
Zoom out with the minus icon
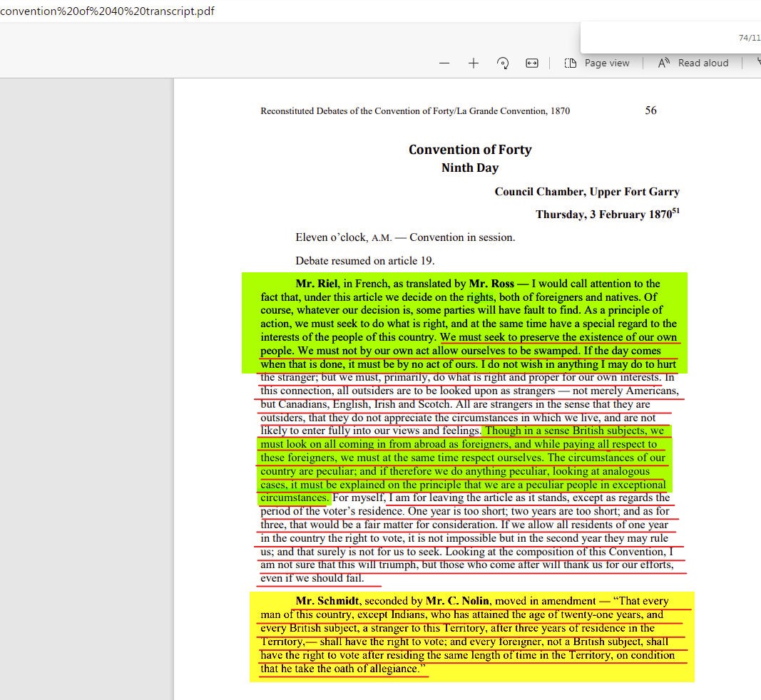[x=444, y=63]
